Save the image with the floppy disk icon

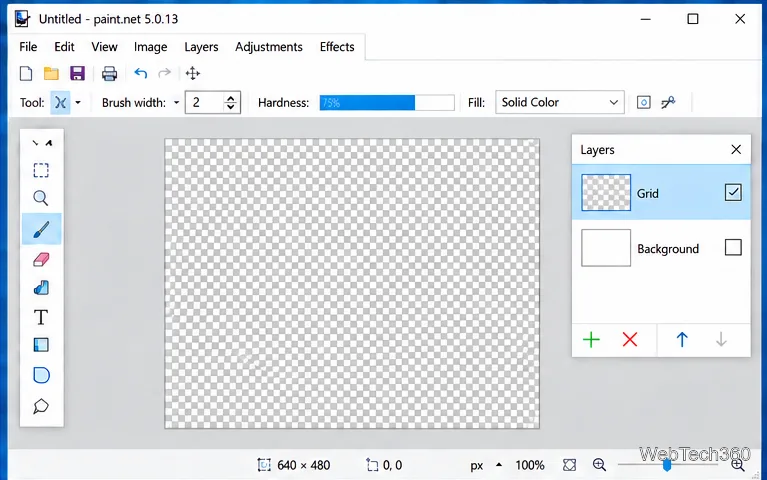coord(77,73)
